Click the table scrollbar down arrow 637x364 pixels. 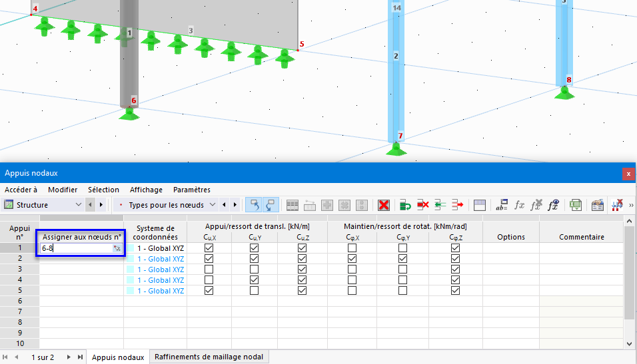click(x=629, y=344)
